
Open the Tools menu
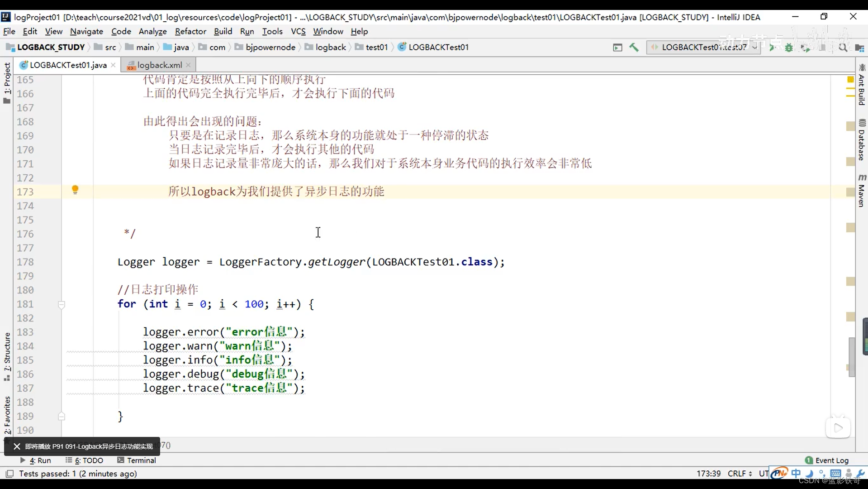pos(272,31)
